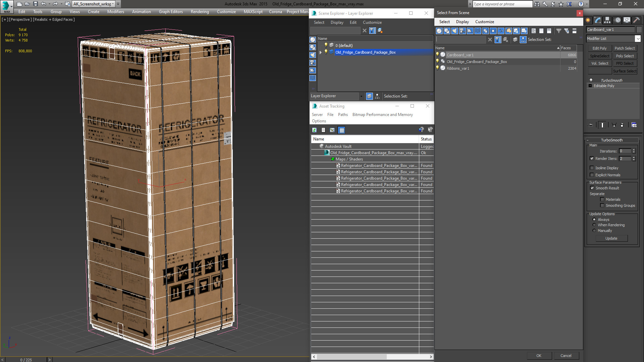
Task: Open the Utilities command panel tab
Action: point(636,20)
